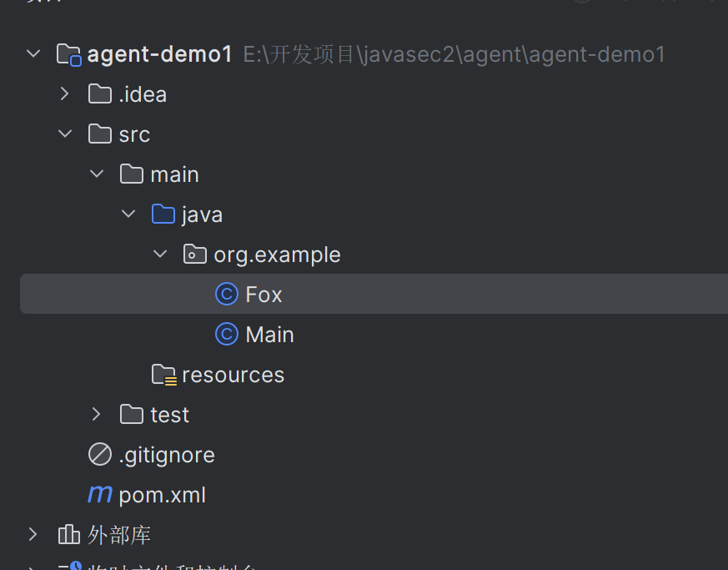Select the Main class name

tap(269, 335)
